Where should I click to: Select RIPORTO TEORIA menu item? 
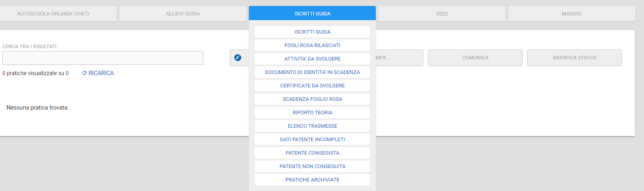pos(312,113)
